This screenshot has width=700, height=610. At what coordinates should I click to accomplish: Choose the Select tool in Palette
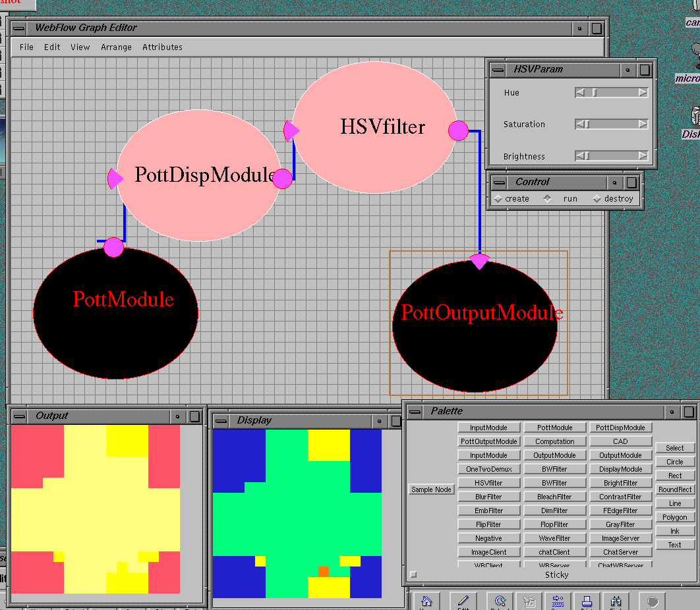coord(674,448)
